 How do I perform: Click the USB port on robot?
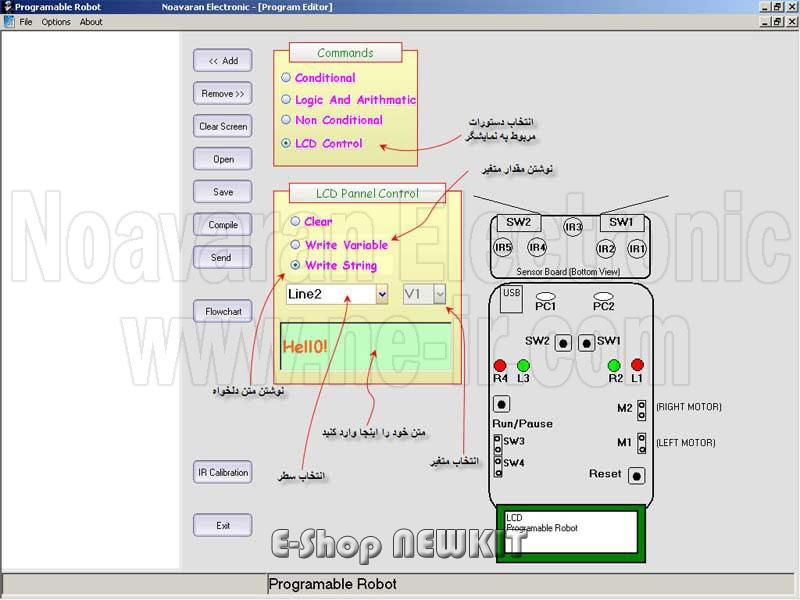(x=512, y=298)
